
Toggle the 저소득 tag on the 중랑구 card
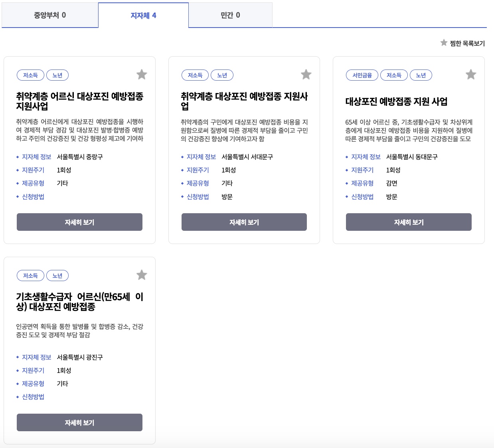pos(30,75)
